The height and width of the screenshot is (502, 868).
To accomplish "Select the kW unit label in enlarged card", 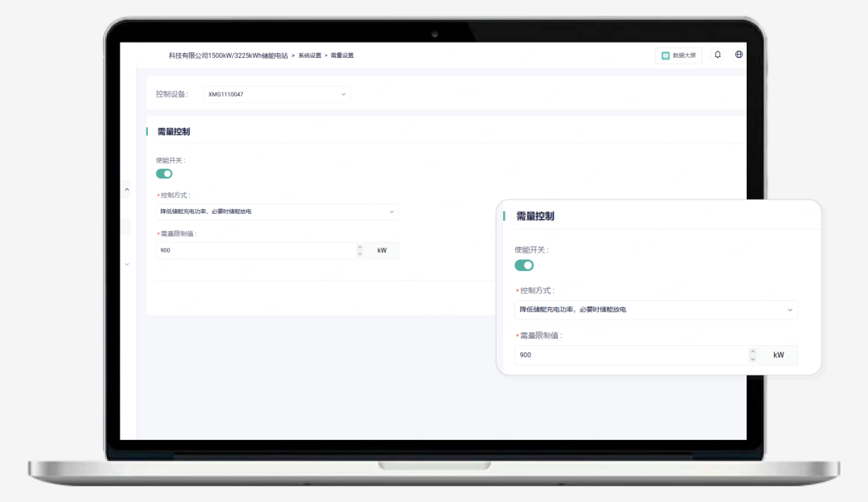I will click(778, 355).
